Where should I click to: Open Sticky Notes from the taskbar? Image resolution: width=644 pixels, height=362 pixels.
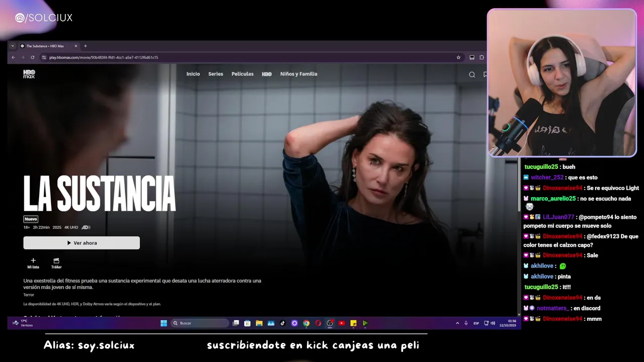[353, 323]
